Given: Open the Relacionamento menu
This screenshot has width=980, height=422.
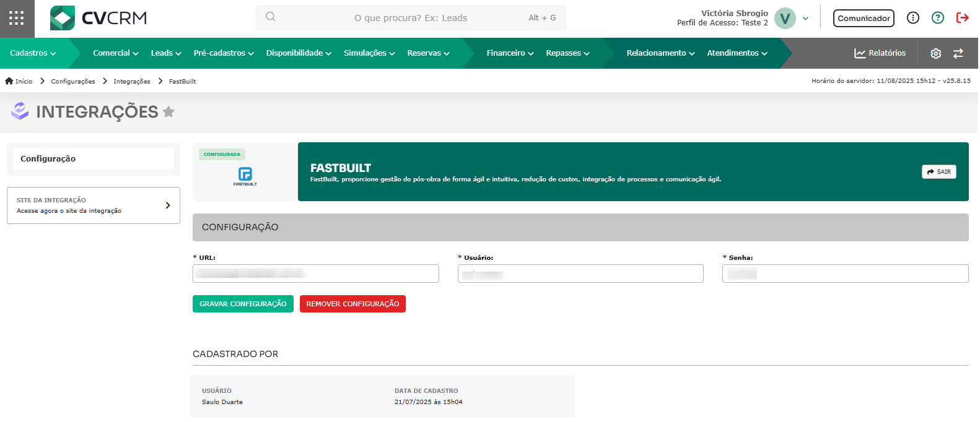Looking at the screenshot, I should click(x=660, y=53).
